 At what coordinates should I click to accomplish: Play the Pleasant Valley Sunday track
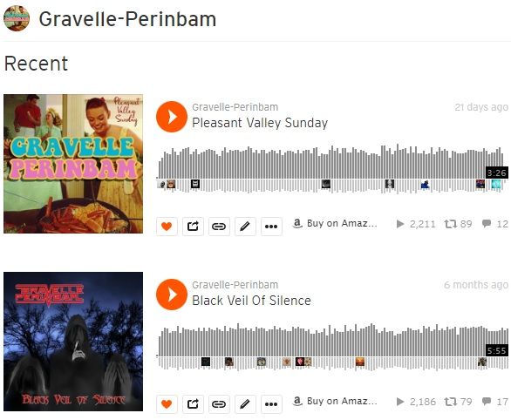click(x=172, y=117)
